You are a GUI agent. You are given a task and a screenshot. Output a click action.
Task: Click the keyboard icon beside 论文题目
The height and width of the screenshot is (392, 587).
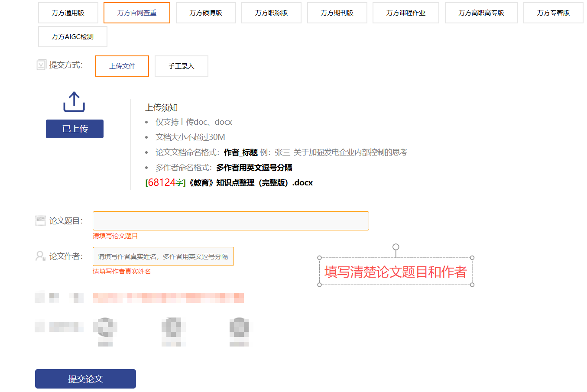click(40, 220)
